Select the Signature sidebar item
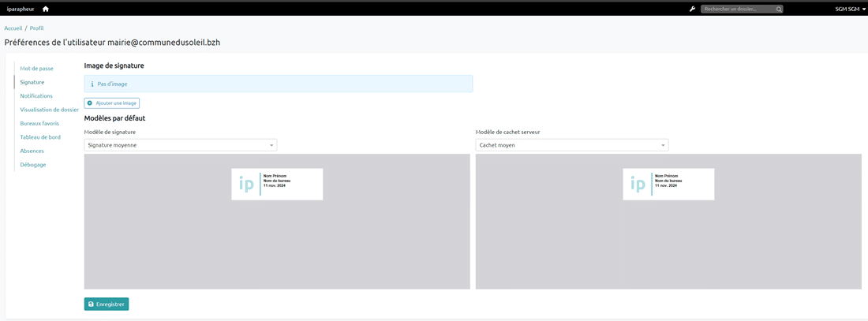The image size is (868, 321). [32, 82]
